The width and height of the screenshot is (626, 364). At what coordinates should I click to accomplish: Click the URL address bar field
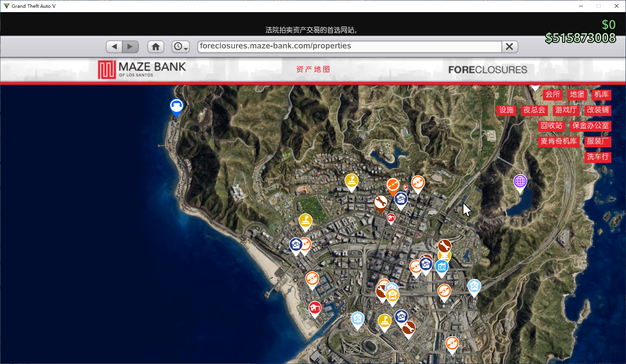tap(349, 46)
